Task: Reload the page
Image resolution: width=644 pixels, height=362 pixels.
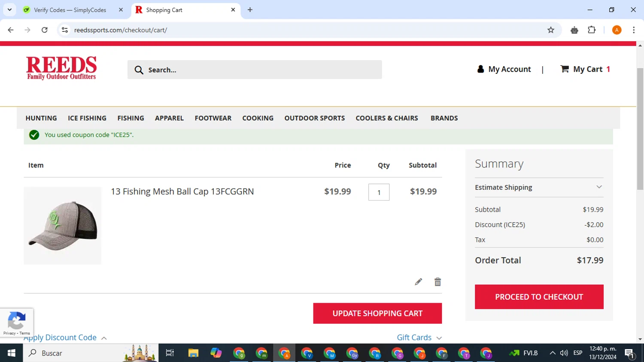Action: 45,30
